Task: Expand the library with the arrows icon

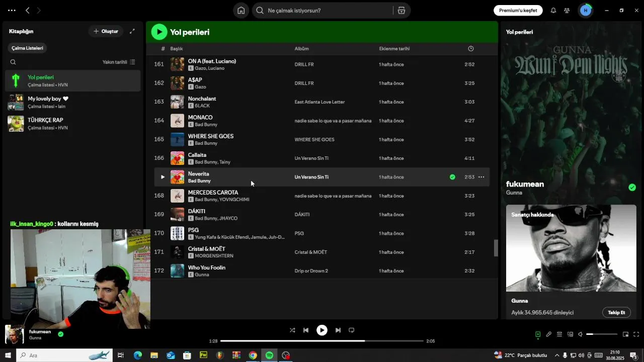Action: pyautogui.click(x=132, y=31)
